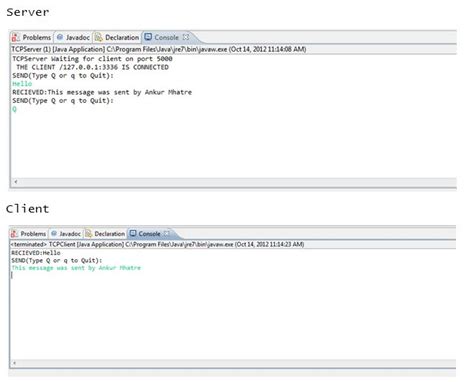Select Declaration tab in Server panel
This screenshot has height=382, width=474.
117,38
